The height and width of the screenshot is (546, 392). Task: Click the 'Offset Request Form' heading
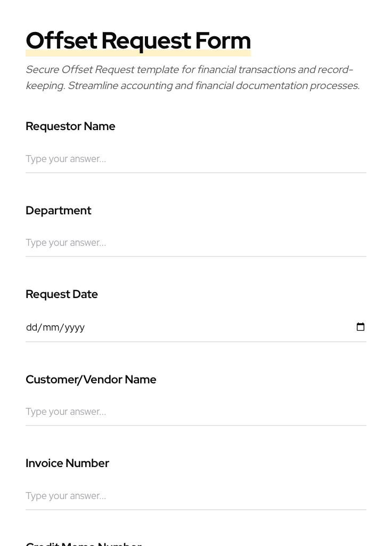138,41
